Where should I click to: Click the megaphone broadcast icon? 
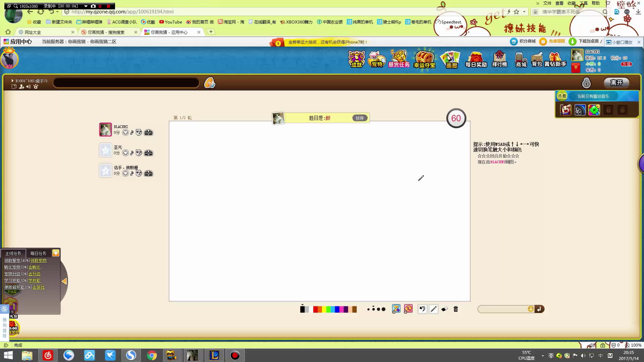[209, 82]
